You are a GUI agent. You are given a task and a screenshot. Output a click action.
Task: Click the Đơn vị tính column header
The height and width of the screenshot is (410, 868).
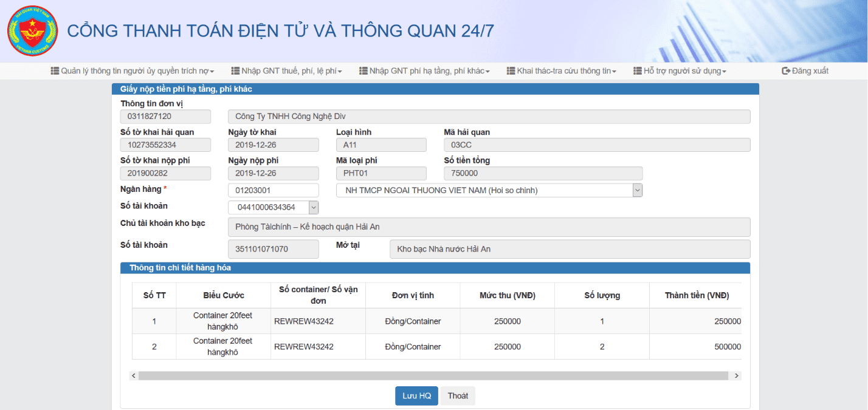pos(413,295)
